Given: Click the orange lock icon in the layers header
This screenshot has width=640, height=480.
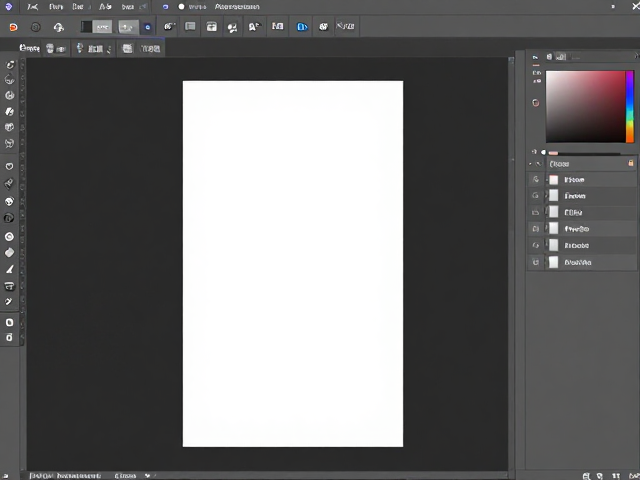Looking at the screenshot, I should pos(631,163).
